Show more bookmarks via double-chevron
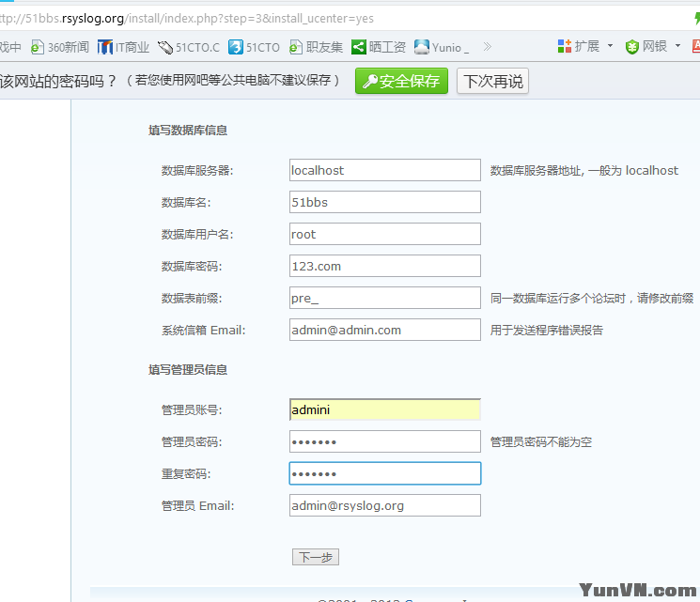The image size is (700, 602). [x=487, y=46]
